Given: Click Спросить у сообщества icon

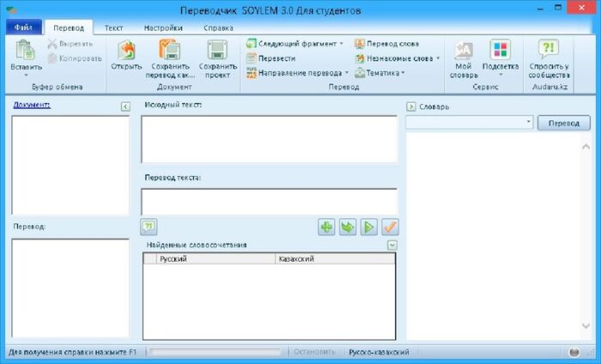Looking at the screenshot, I should click(x=549, y=52).
